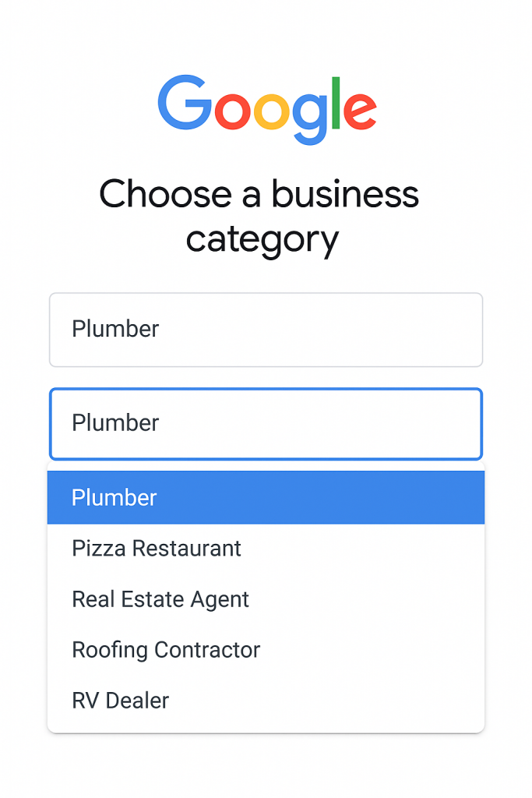Select the highlighted Plumber suggestion
The image size is (532, 798).
[x=266, y=497]
